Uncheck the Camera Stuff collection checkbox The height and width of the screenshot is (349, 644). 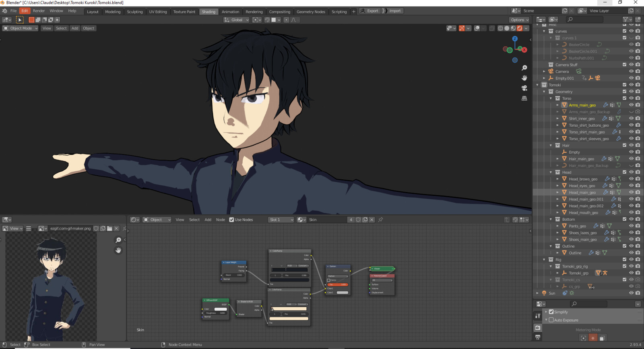pyautogui.click(x=624, y=64)
